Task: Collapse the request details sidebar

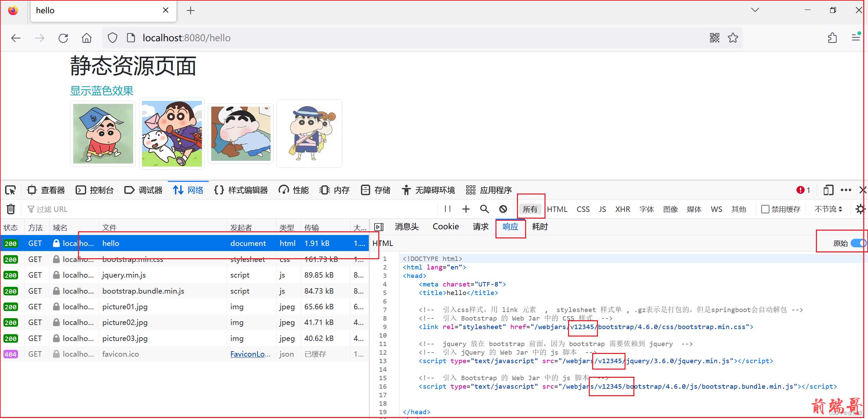Action: click(379, 227)
